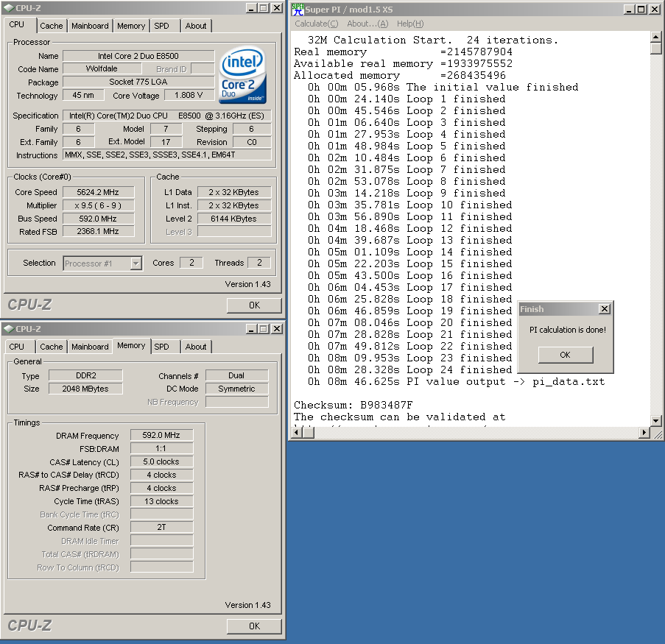Click the Command Rate value 2T
This screenshot has width=665, height=644.
coord(161,528)
